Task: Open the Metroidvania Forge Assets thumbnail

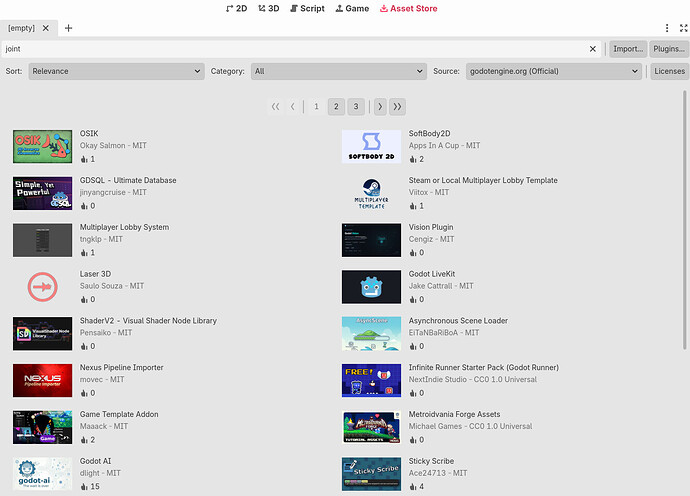Action: (x=371, y=427)
